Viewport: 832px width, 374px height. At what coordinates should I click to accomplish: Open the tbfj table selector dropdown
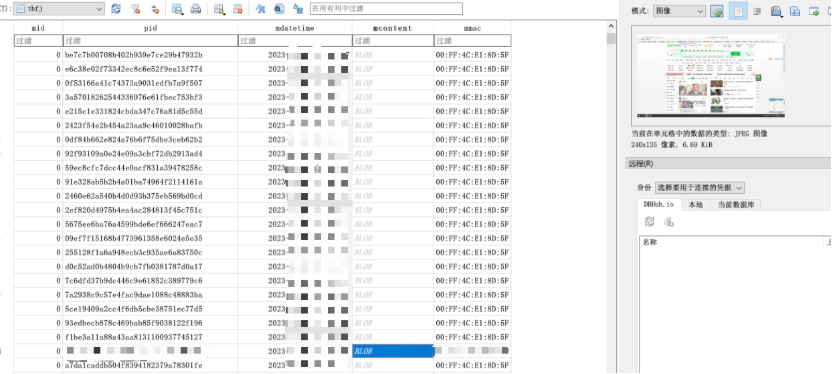point(59,8)
